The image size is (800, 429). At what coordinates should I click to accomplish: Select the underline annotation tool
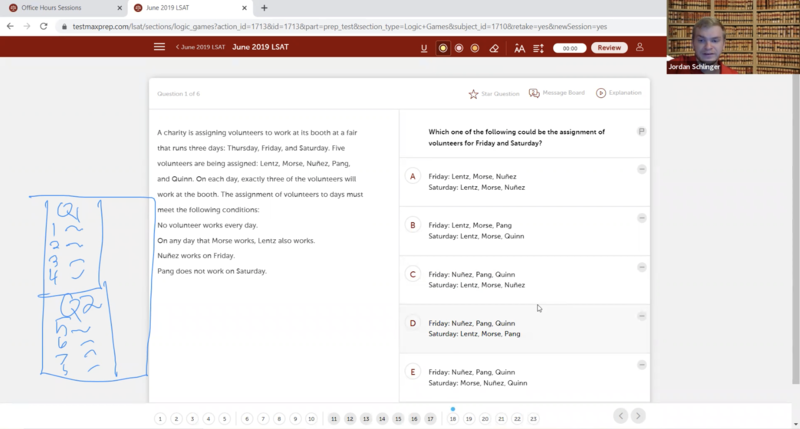pos(424,48)
